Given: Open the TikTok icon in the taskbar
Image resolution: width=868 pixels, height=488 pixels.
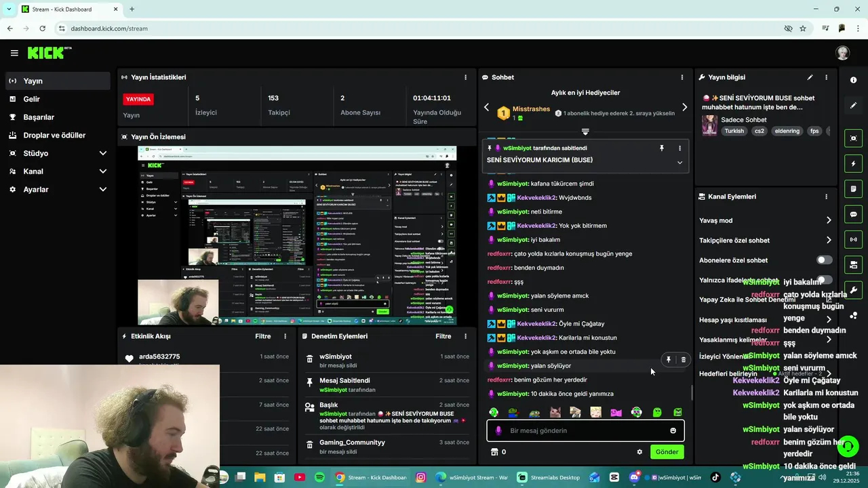Looking at the screenshot, I should point(715,477).
